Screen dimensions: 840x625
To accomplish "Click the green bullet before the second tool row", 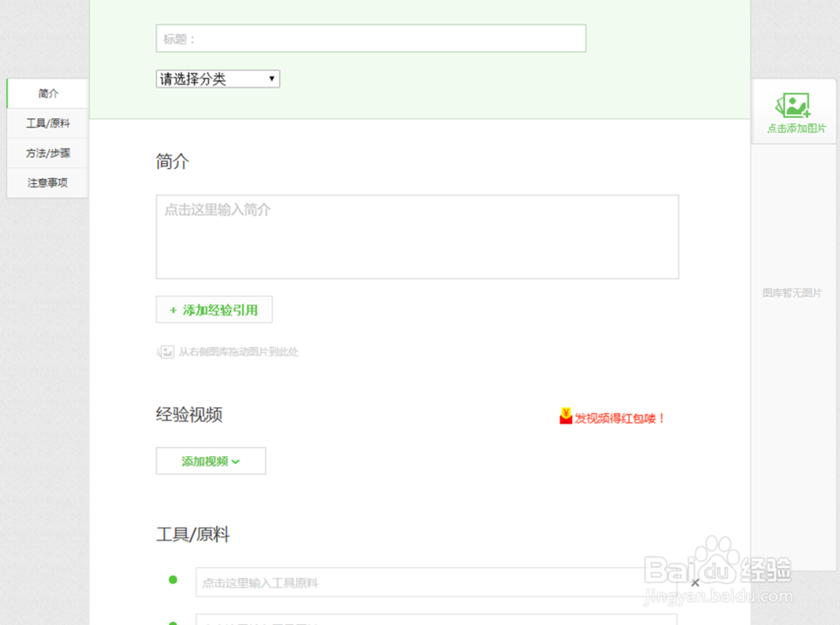I will pos(174,622).
